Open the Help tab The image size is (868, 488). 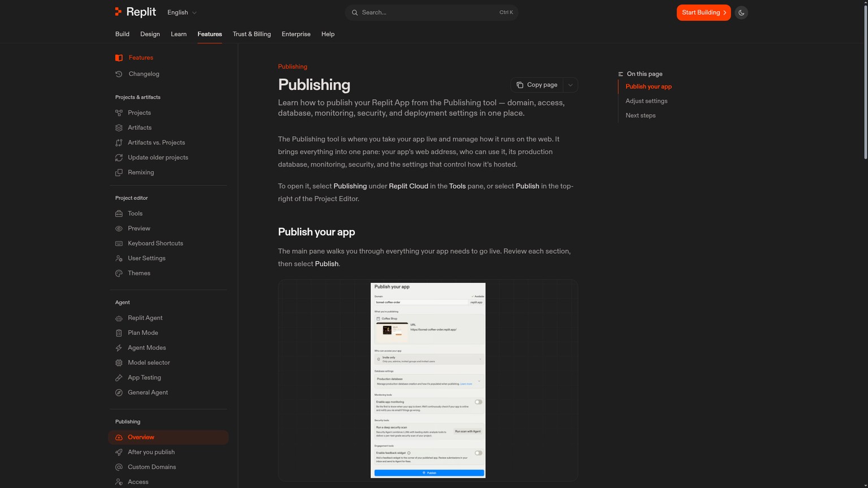click(328, 34)
